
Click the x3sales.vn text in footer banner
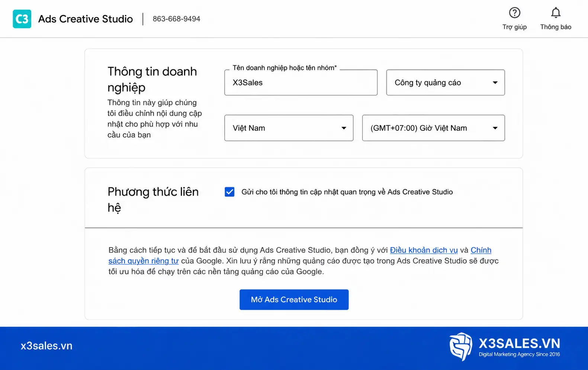coord(46,346)
